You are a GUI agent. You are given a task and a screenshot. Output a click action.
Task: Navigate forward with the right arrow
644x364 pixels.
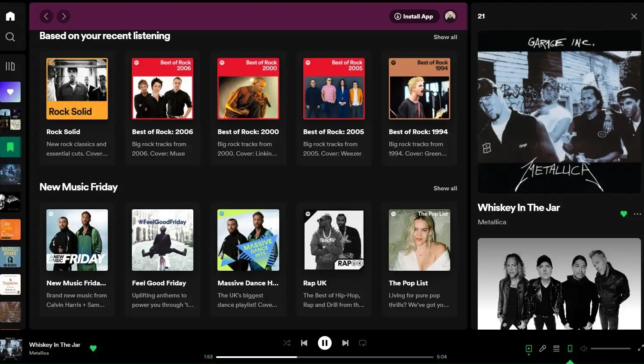64,16
